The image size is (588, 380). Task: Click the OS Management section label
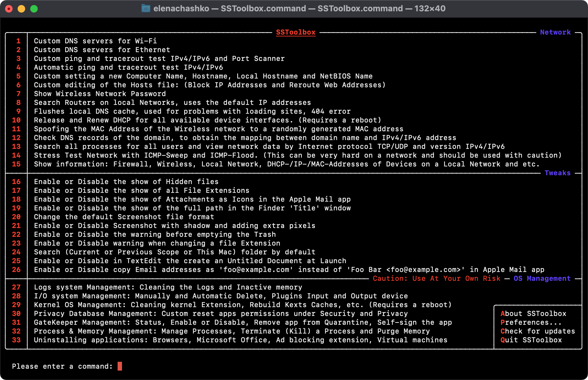542,279
